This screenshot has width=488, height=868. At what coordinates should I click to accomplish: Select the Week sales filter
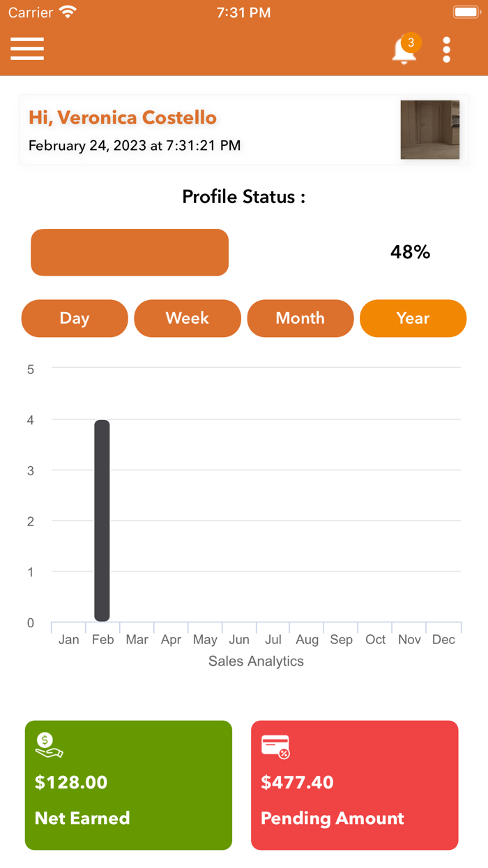pyautogui.click(x=187, y=318)
